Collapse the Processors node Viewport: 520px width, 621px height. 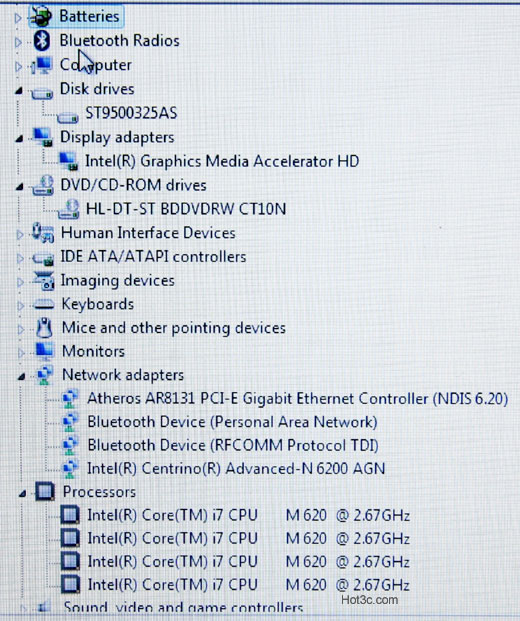coord(23,493)
